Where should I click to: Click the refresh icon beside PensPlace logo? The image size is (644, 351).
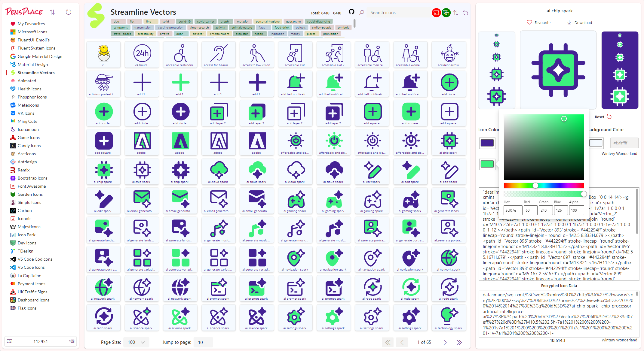coord(69,12)
